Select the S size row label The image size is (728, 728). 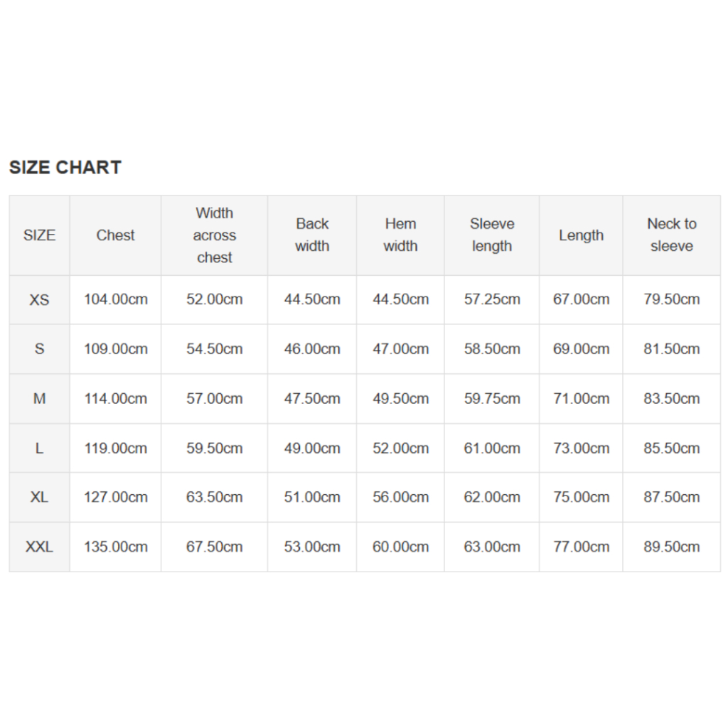39,349
